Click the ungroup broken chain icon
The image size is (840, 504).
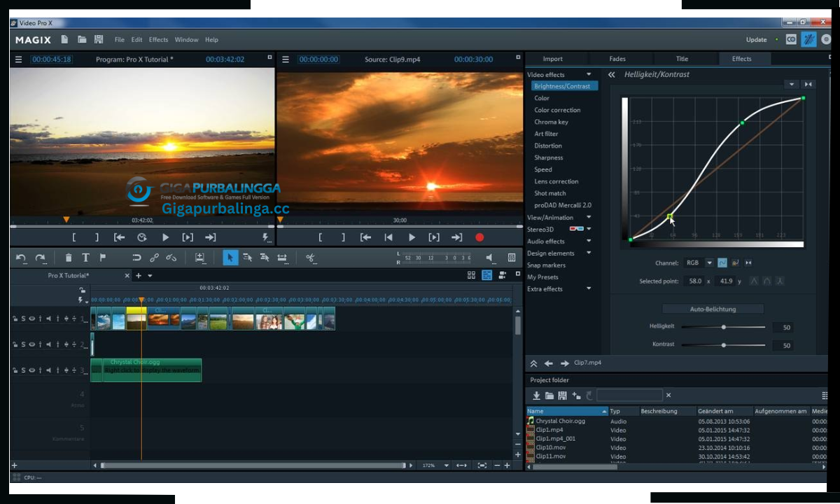171,258
